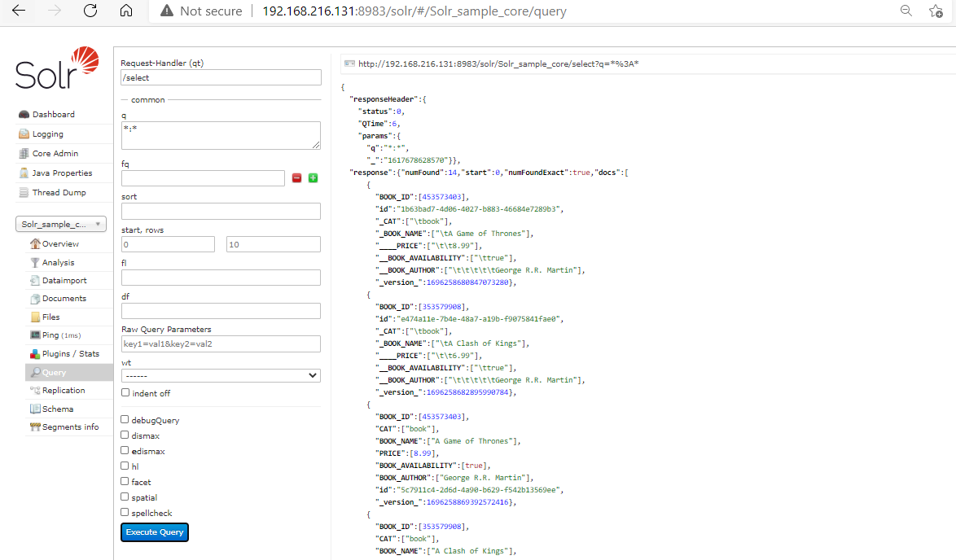956x560 pixels.
Task: Click the Documents icon
Action: click(x=35, y=299)
